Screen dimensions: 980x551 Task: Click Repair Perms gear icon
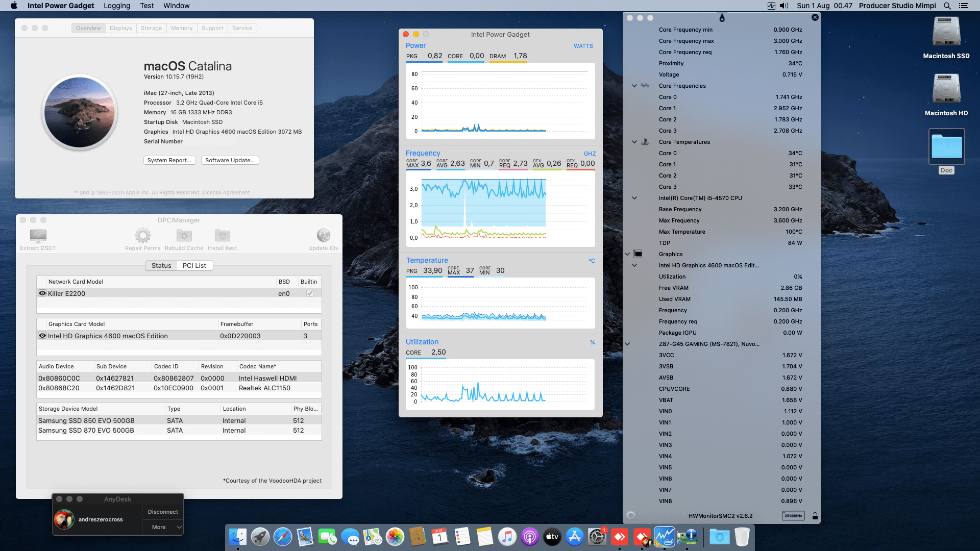tap(143, 236)
